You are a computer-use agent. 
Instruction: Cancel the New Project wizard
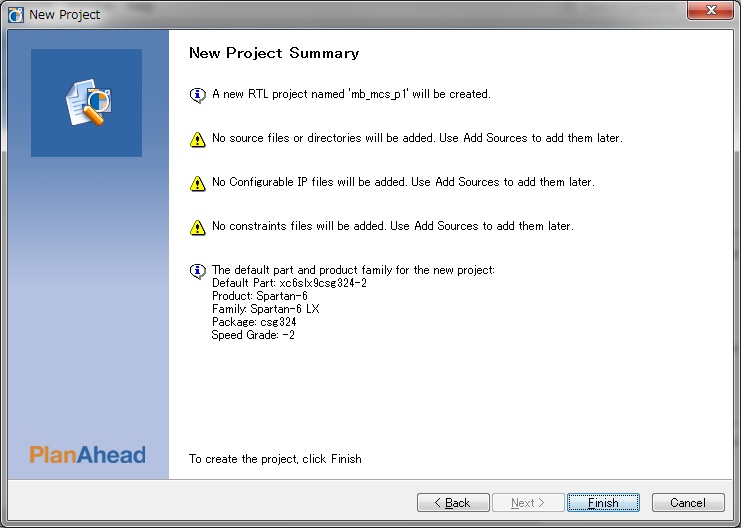(688, 502)
